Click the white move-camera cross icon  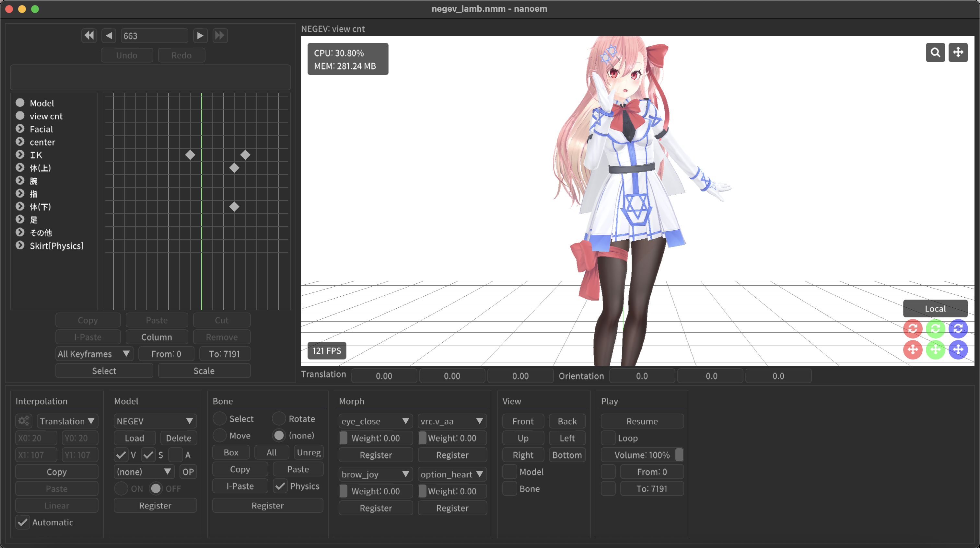(958, 52)
